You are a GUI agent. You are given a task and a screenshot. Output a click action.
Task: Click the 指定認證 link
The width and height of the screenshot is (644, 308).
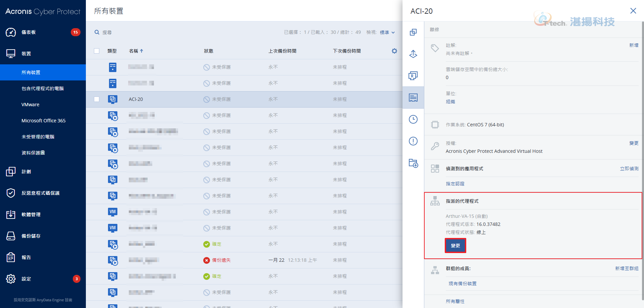point(455,184)
